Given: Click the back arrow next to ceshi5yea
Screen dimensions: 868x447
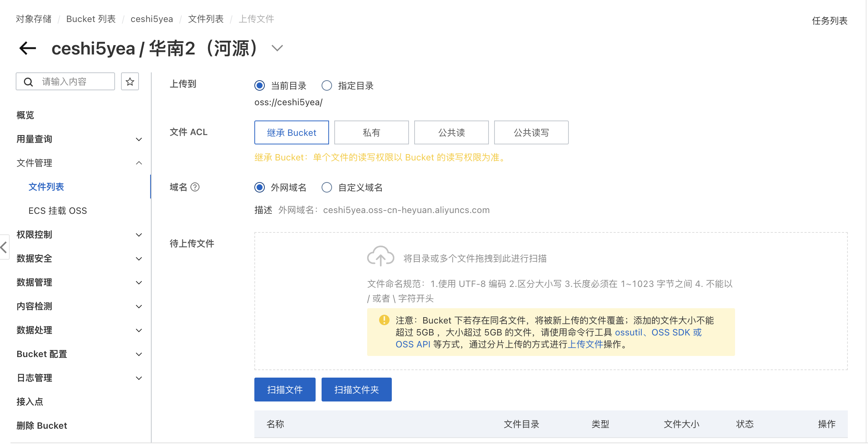Looking at the screenshot, I should click(28, 48).
